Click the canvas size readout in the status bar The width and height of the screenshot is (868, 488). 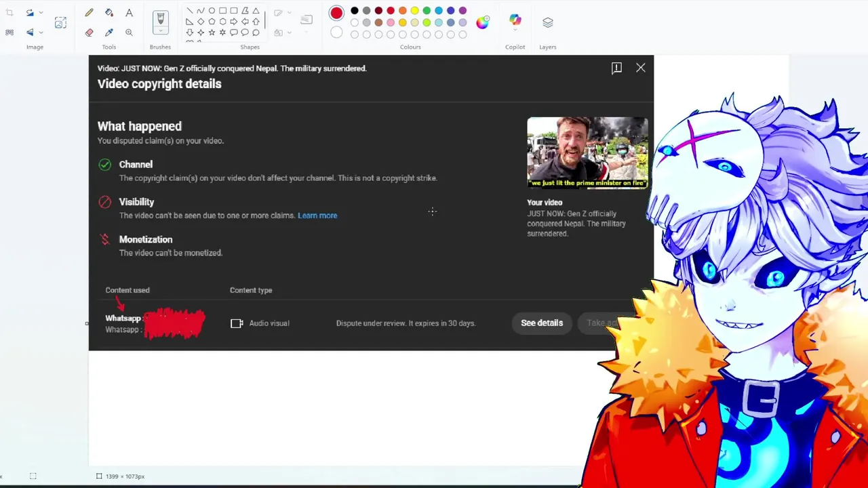(x=120, y=476)
